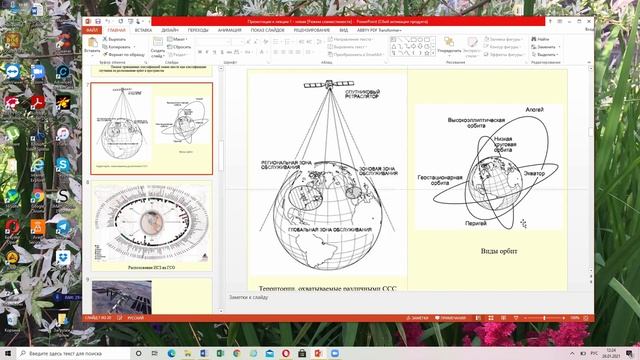Click the Undo arrow in quick access toolbar
The image size is (640, 360).
[108, 21]
